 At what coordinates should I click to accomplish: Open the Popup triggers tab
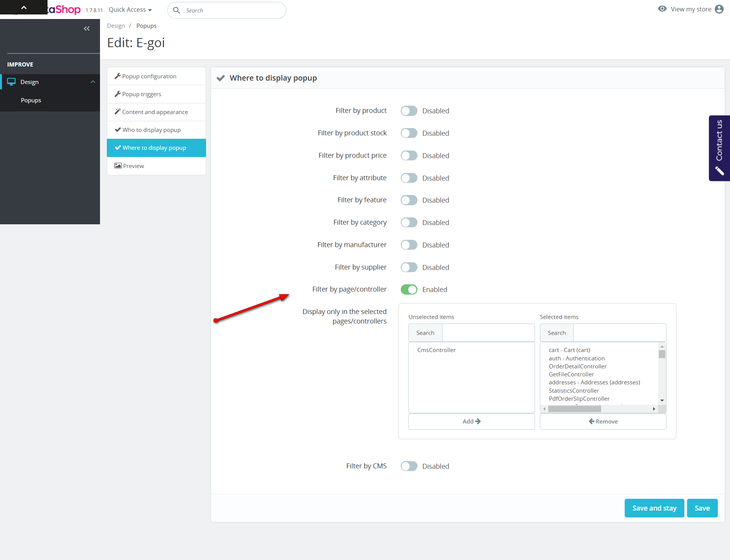pos(141,94)
